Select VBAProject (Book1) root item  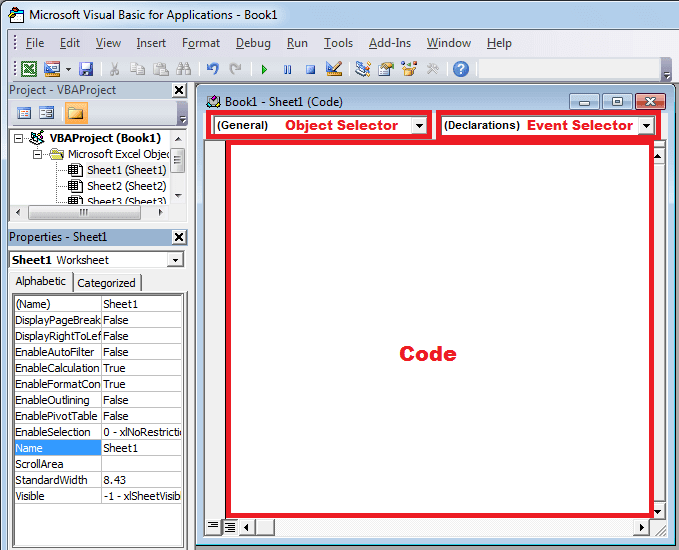coord(105,138)
